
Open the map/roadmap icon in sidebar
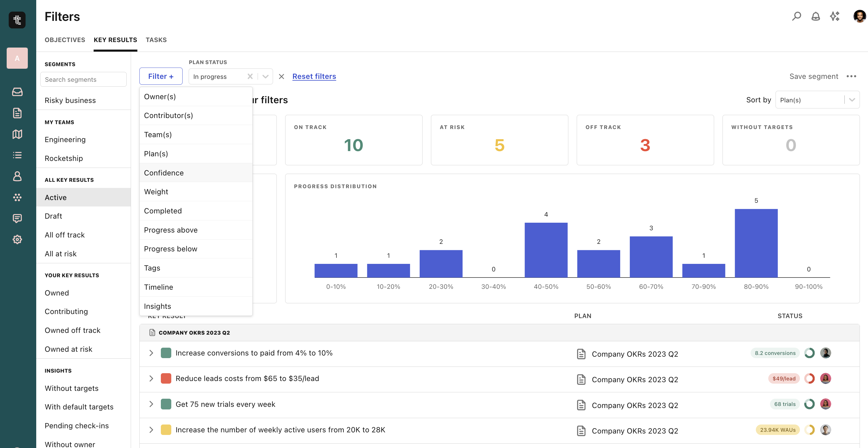[17, 134]
